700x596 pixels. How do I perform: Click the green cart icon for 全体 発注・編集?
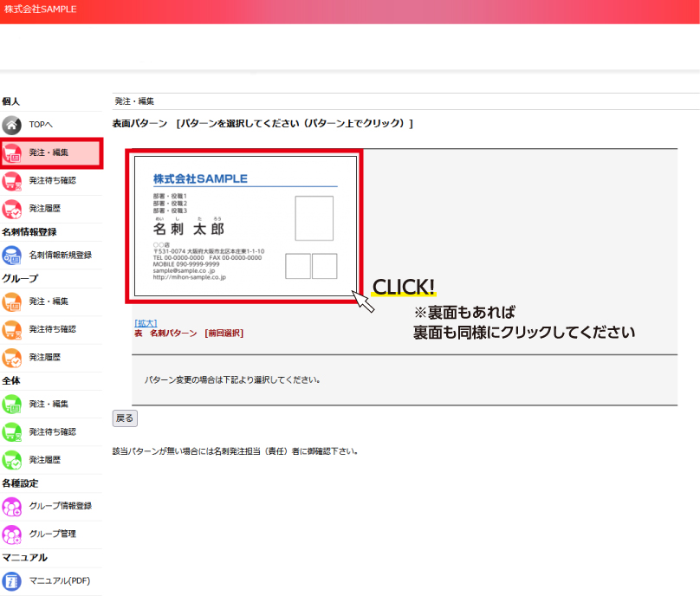[x=12, y=404]
